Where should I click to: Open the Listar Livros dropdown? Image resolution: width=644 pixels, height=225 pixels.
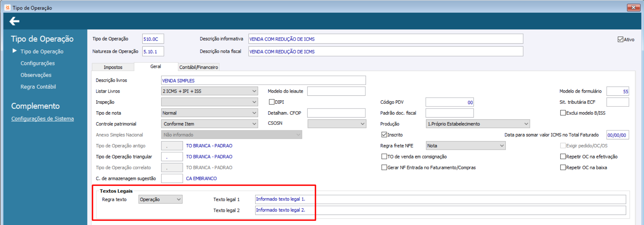(x=210, y=91)
